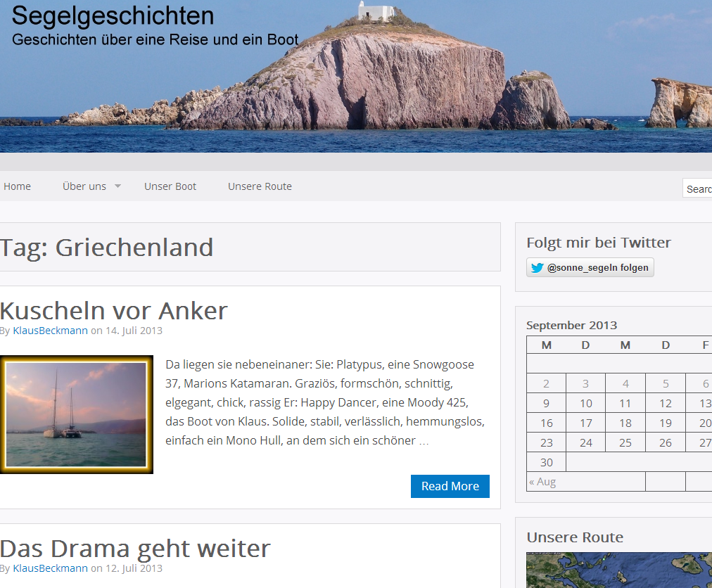Open the Unsere Route menu item

point(260,186)
